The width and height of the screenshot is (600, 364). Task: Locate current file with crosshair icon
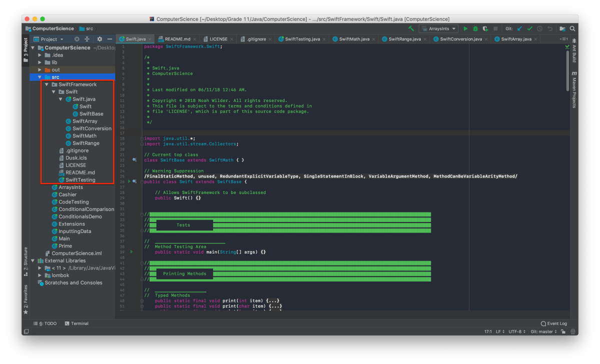point(77,39)
